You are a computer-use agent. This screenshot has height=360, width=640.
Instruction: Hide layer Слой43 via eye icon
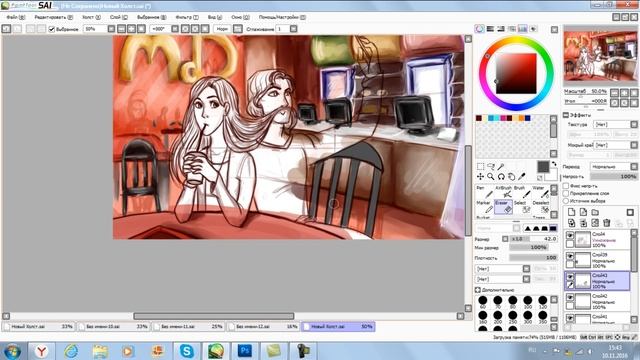570,277
